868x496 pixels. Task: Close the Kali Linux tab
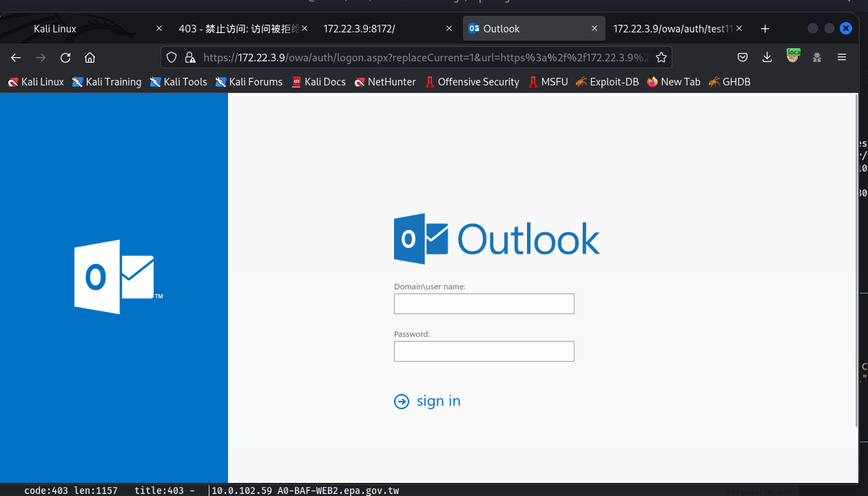pos(159,29)
